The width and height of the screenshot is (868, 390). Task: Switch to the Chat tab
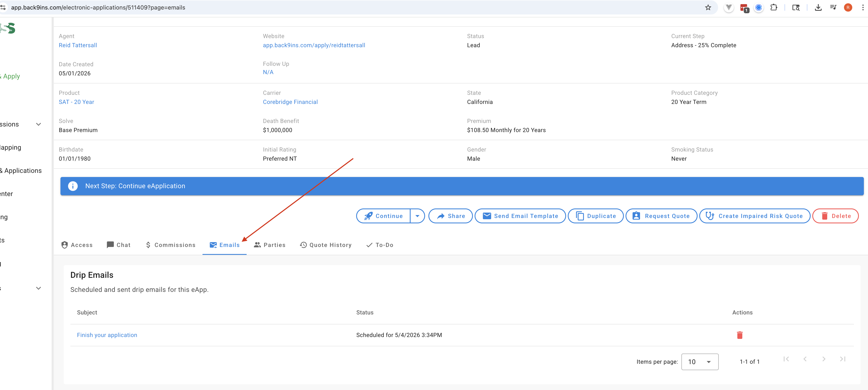pos(118,245)
